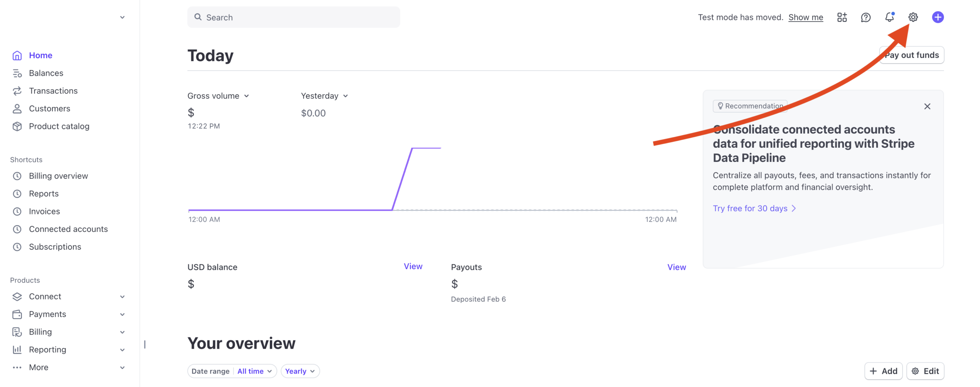This screenshot has height=387, width=980.
Task: Click the Customers sidebar icon
Action: (x=17, y=109)
